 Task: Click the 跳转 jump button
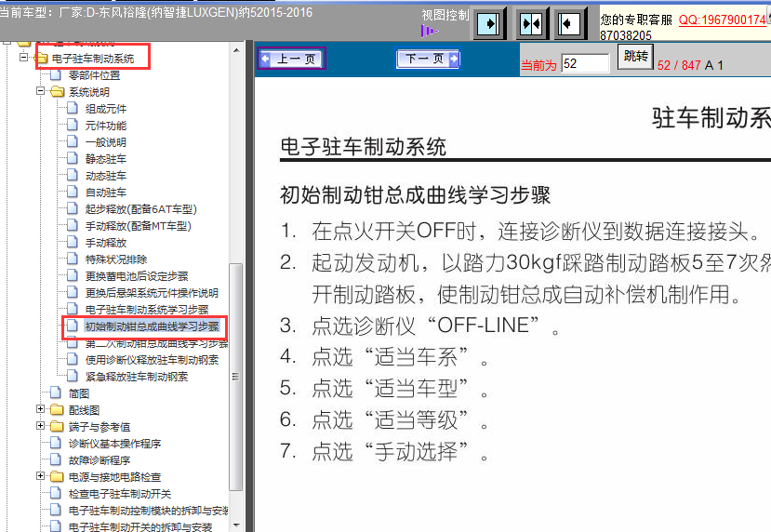click(635, 57)
